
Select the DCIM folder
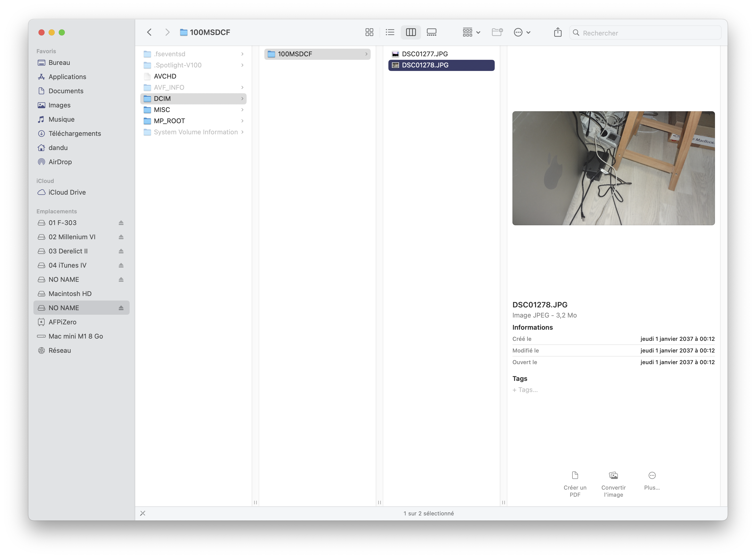pyautogui.click(x=193, y=99)
